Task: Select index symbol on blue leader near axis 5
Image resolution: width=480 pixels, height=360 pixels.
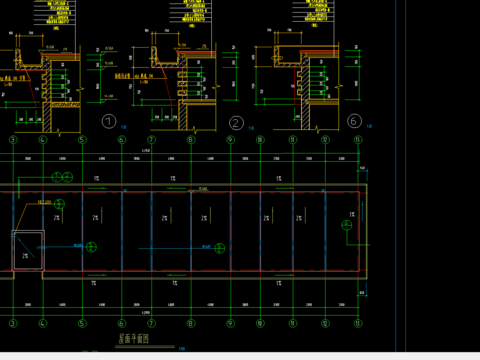Action: click(x=91, y=247)
